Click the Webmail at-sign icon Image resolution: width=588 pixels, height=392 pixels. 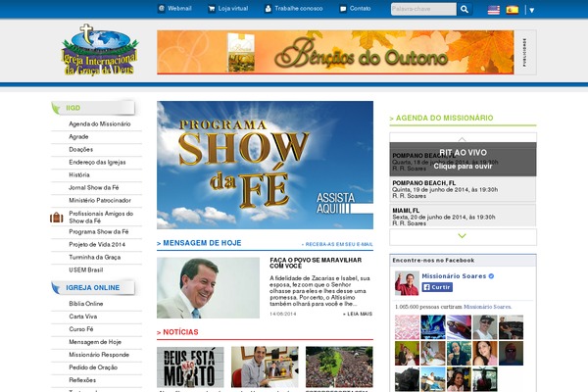pos(162,8)
